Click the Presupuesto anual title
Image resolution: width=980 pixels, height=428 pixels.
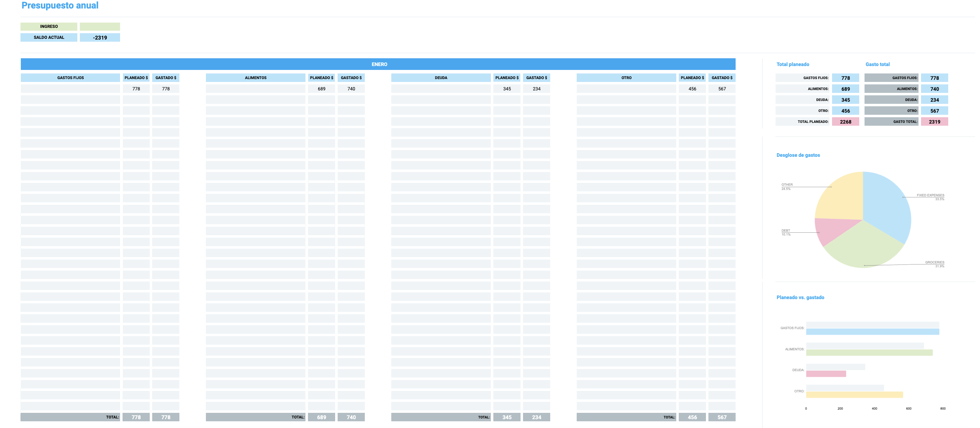tap(60, 5)
